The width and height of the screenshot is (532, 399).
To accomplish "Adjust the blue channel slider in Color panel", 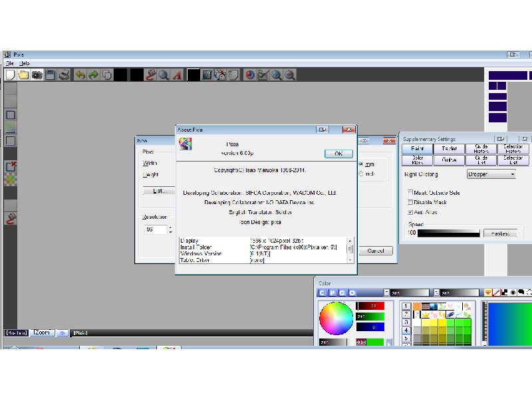I will [x=370, y=327].
